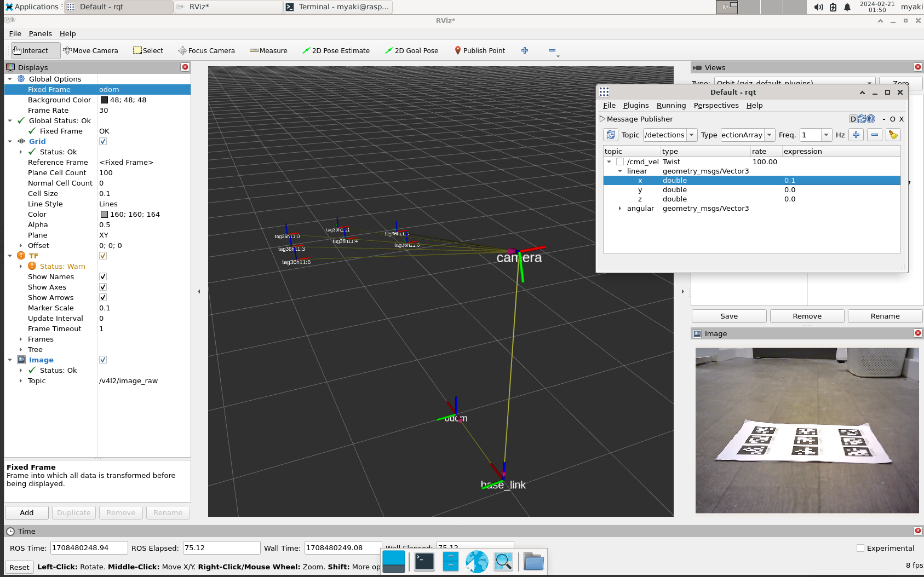Screen dimensions: 924x577
Task: Click the Add display button
Action: click(27, 512)
